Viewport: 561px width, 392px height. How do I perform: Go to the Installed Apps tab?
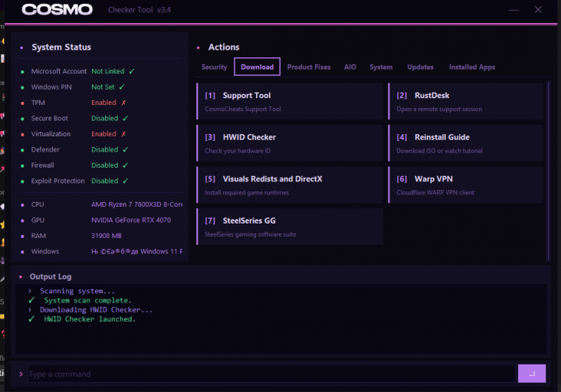pyautogui.click(x=472, y=67)
